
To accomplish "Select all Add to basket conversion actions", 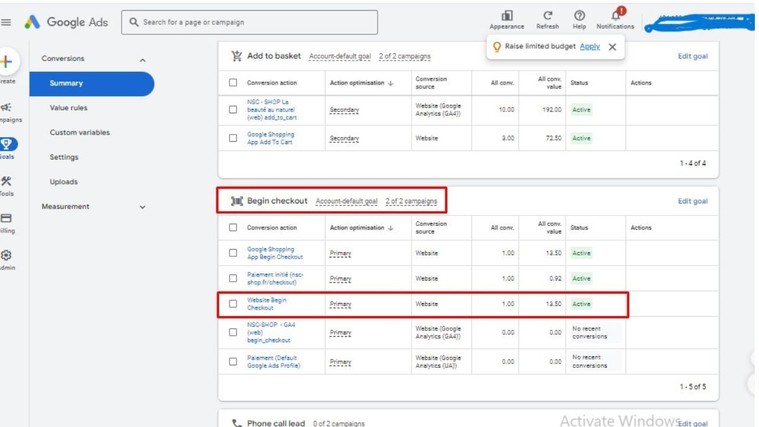I will point(233,83).
